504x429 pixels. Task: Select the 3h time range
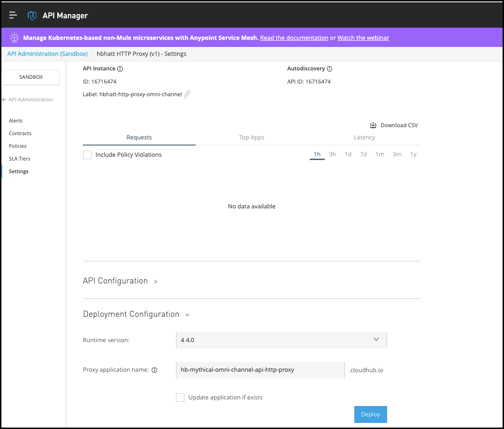coord(332,154)
